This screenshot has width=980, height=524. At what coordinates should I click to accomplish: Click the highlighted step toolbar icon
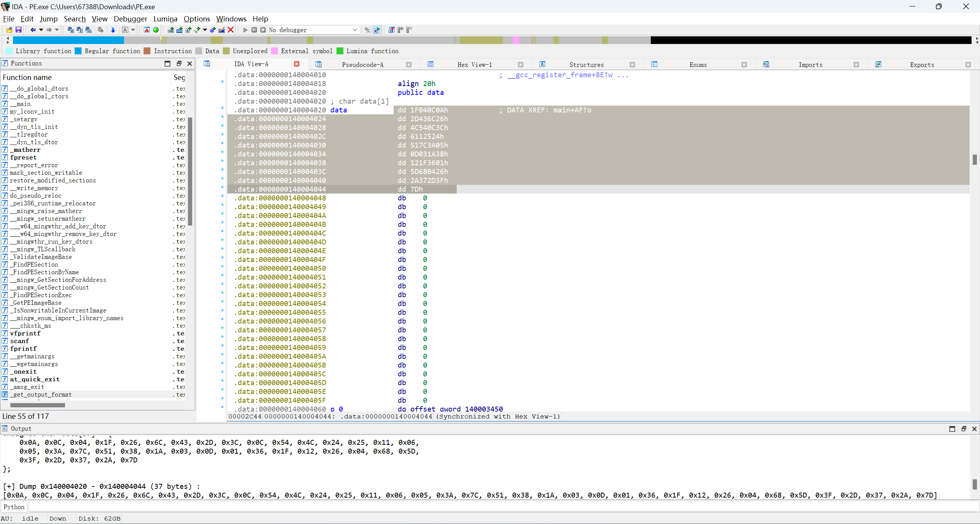377,30
